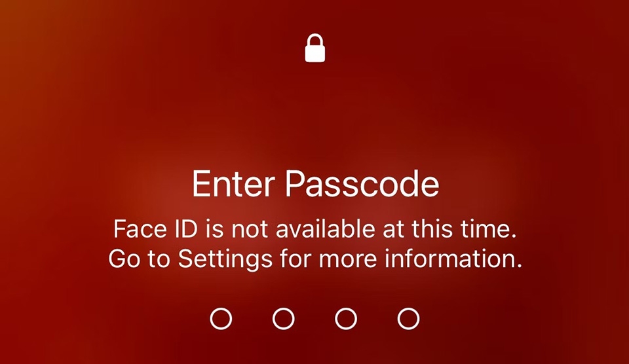Click the word "information." in the message
This screenshot has height=364, width=629.
pyautogui.click(x=453, y=259)
